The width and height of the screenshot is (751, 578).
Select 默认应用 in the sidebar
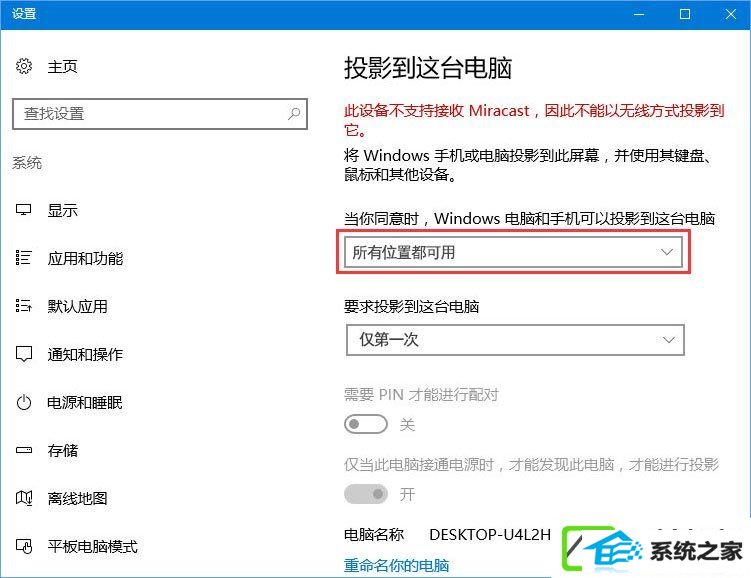[x=77, y=306]
